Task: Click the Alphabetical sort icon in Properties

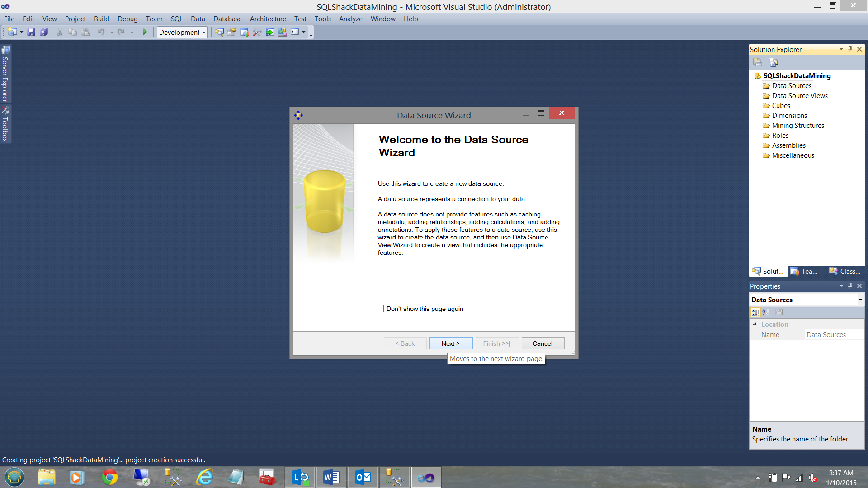Action: (765, 312)
